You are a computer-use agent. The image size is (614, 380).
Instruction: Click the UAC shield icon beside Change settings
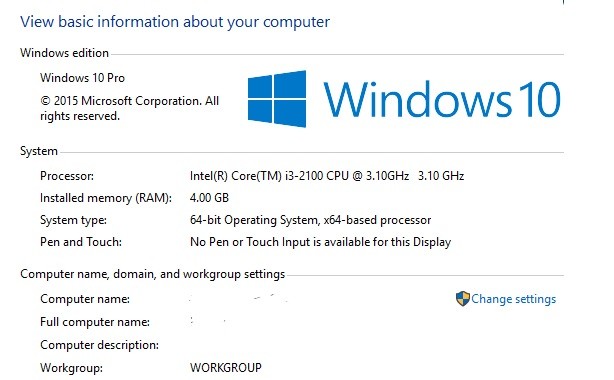click(462, 299)
